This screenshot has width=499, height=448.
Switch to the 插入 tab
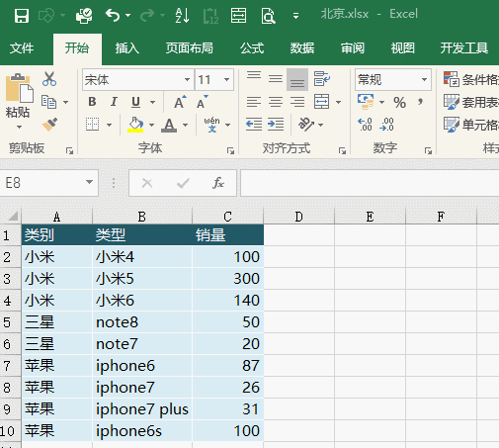click(127, 48)
